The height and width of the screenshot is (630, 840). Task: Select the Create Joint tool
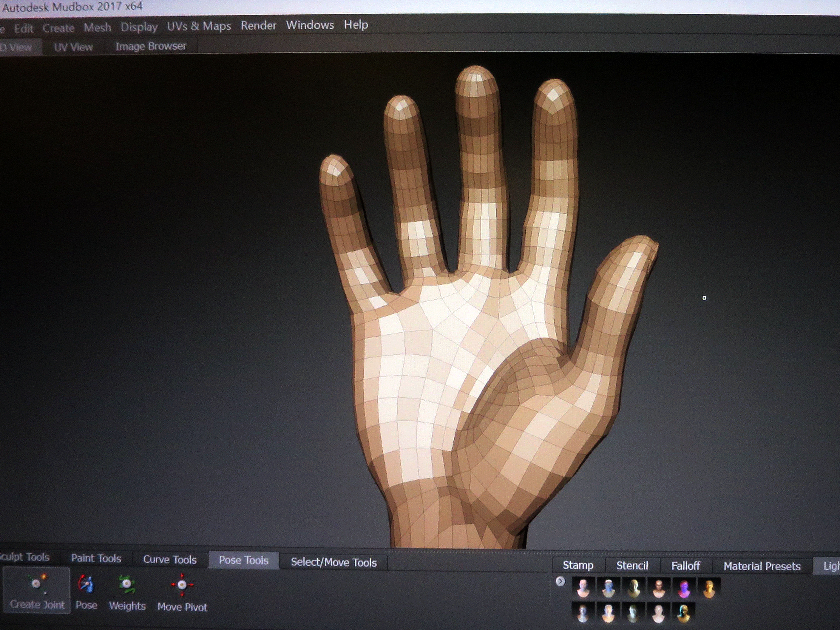pyautogui.click(x=36, y=590)
